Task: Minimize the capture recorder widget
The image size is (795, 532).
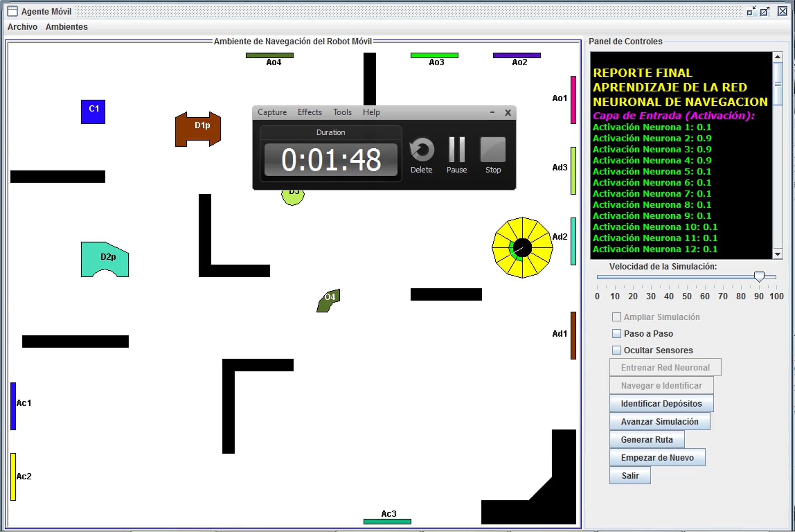Action: click(x=492, y=112)
